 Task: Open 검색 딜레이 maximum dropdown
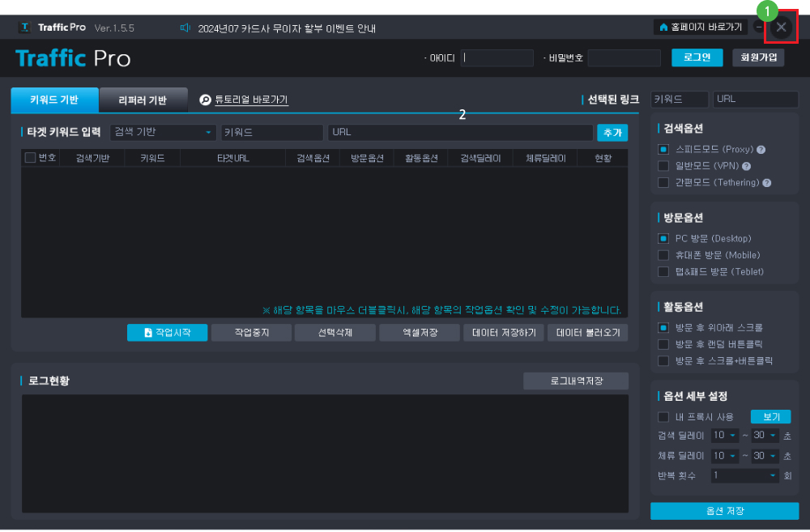765,436
